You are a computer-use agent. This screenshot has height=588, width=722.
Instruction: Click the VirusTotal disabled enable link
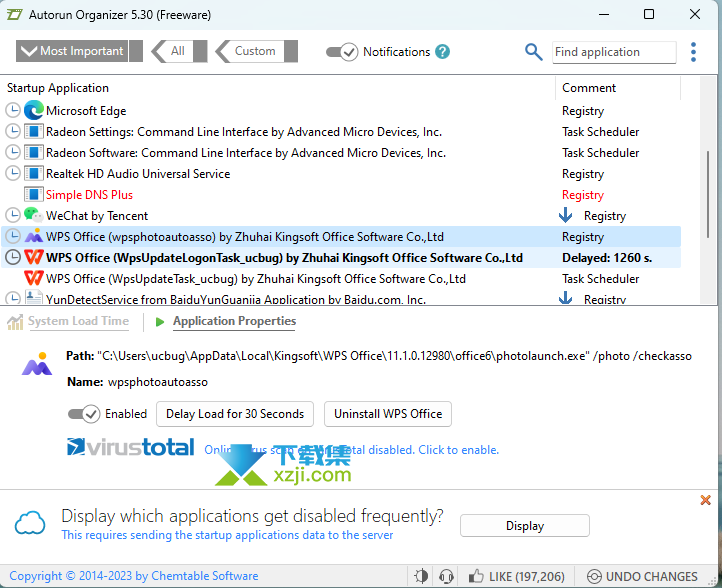(351, 450)
